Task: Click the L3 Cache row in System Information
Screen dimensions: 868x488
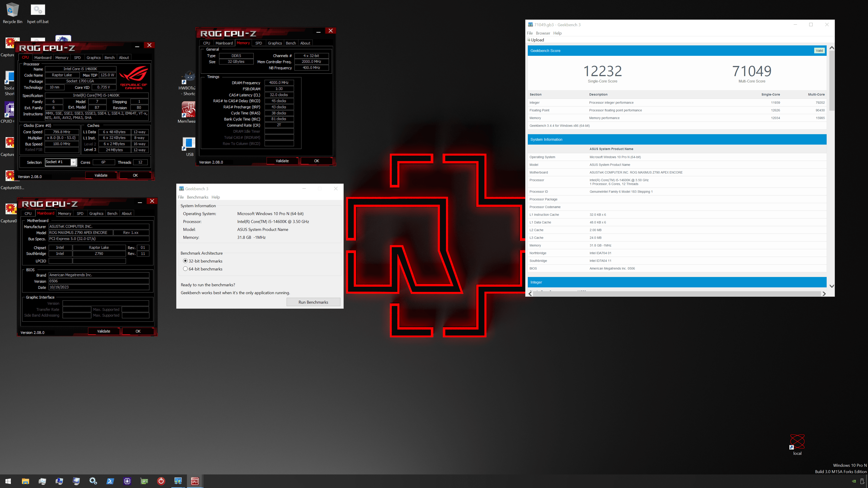Action: coord(677,238)
